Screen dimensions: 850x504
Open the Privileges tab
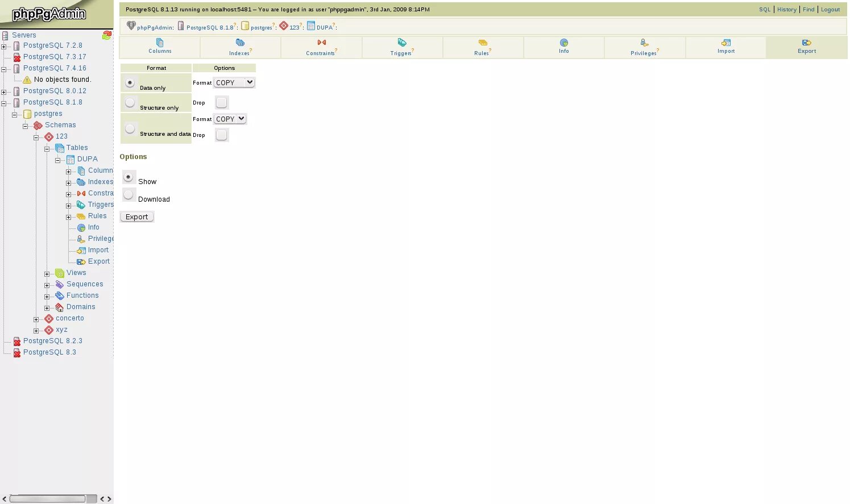[645, 47]
